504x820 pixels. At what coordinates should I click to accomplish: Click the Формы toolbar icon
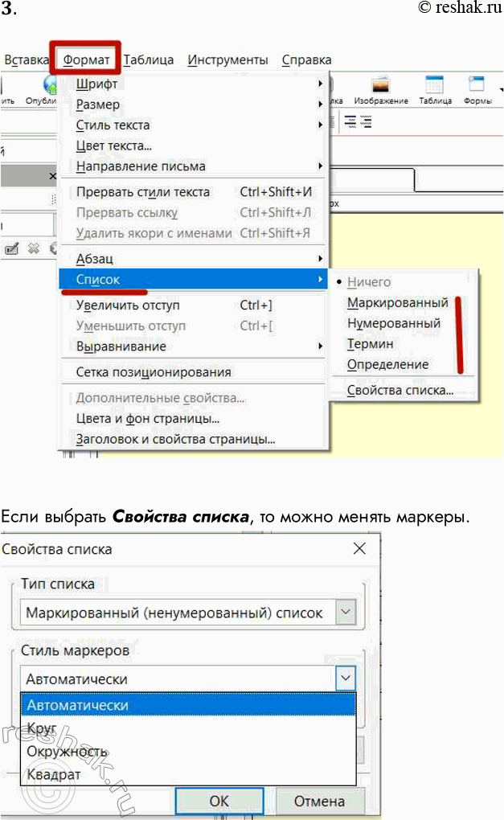coord(477,87)
